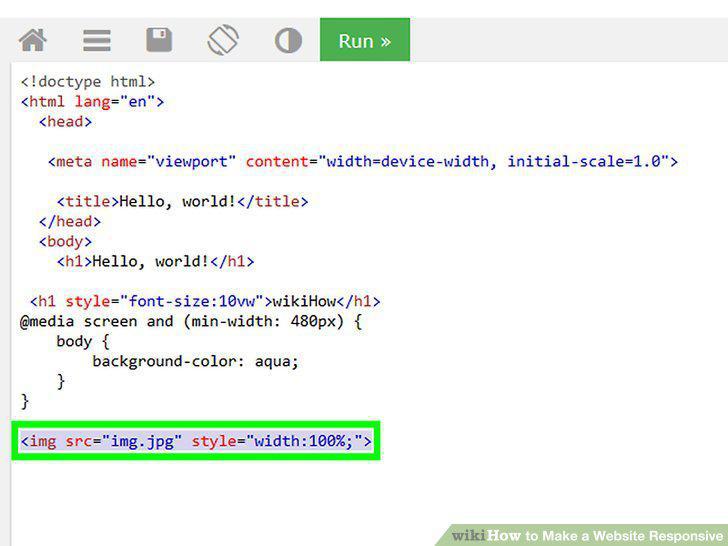The height and width of the screenshot is (546, 728).
Task: Click the html lang="en" line
Action: pyautogui.click(x=92, y=102)
